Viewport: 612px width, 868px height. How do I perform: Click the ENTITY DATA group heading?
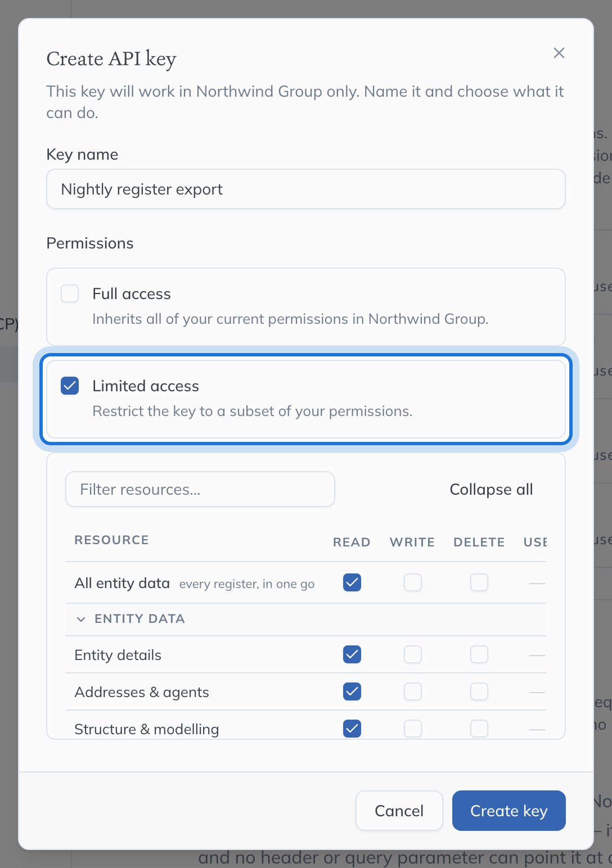coord(140,619)
